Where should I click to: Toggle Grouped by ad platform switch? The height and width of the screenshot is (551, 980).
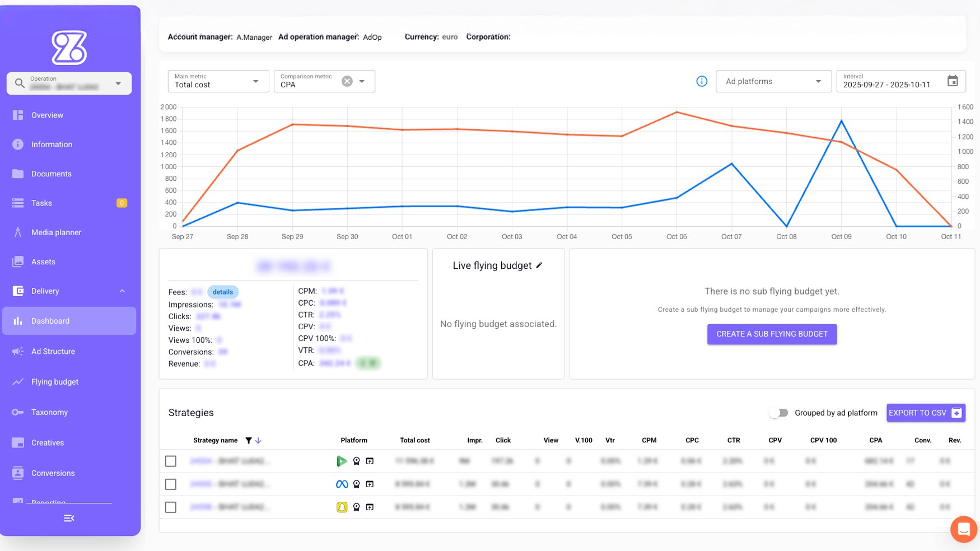[x=778, y=413]
